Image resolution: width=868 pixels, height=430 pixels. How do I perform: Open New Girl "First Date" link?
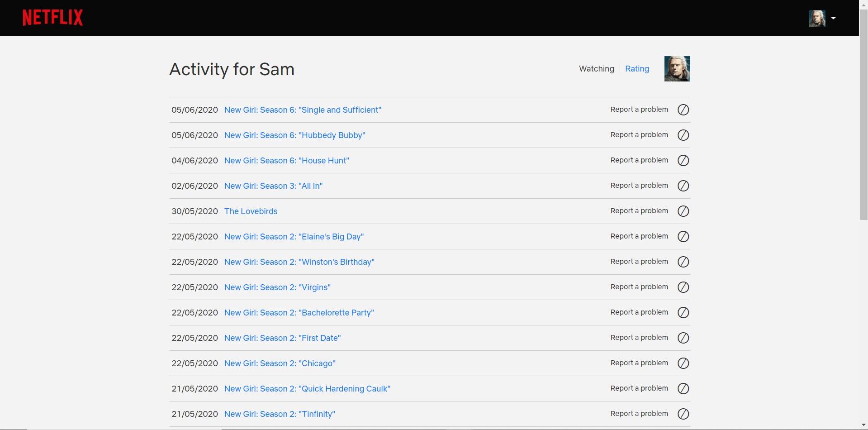282,338
